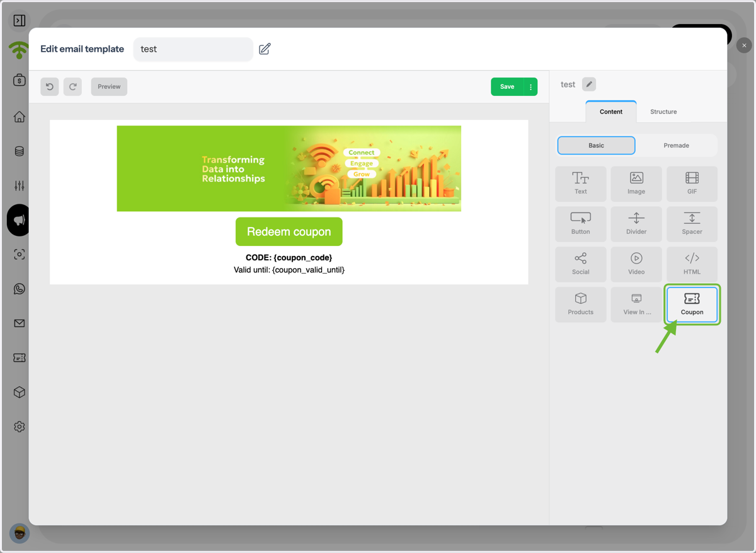Click pencil icon next to test label
756x553 pixels.
(588, 84)
